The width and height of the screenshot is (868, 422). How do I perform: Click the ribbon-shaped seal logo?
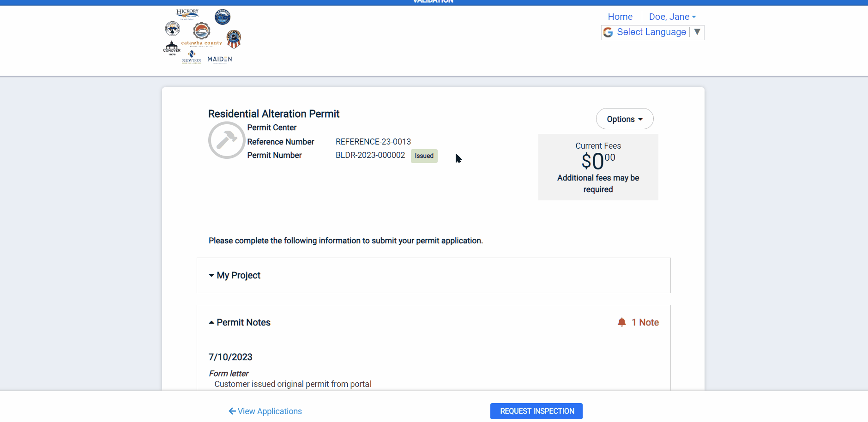(x=234, y=39)
